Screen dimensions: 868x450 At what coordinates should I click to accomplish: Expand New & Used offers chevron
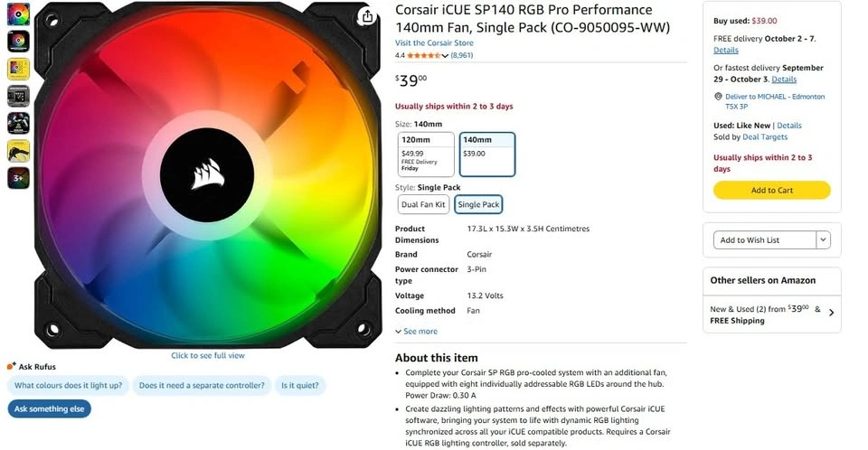point(831,314)
